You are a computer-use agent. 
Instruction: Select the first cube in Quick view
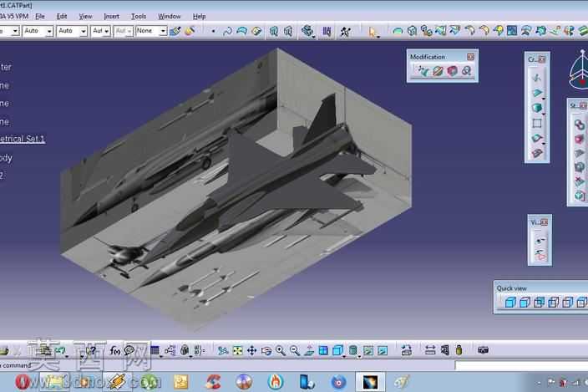pyautogui.click(x=509, y=303)
